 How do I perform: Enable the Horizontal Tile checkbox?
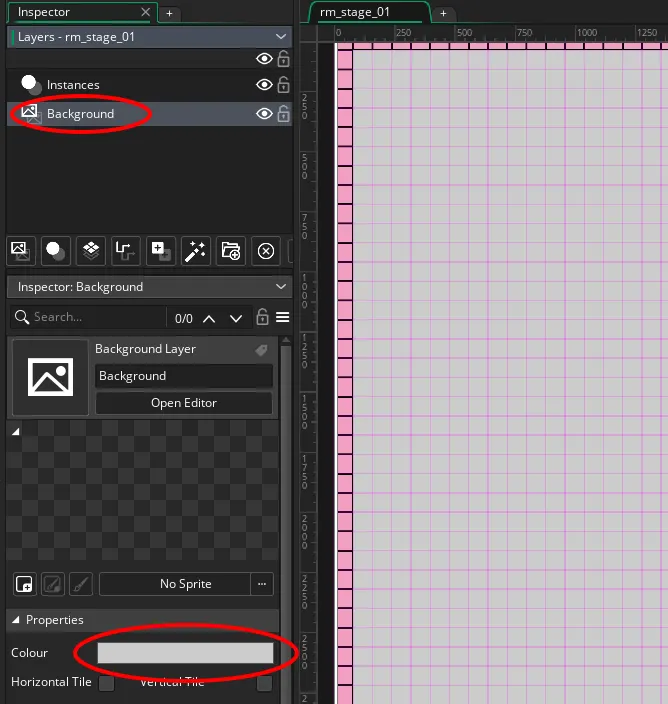pyautogui.click(x=106, y=683)
